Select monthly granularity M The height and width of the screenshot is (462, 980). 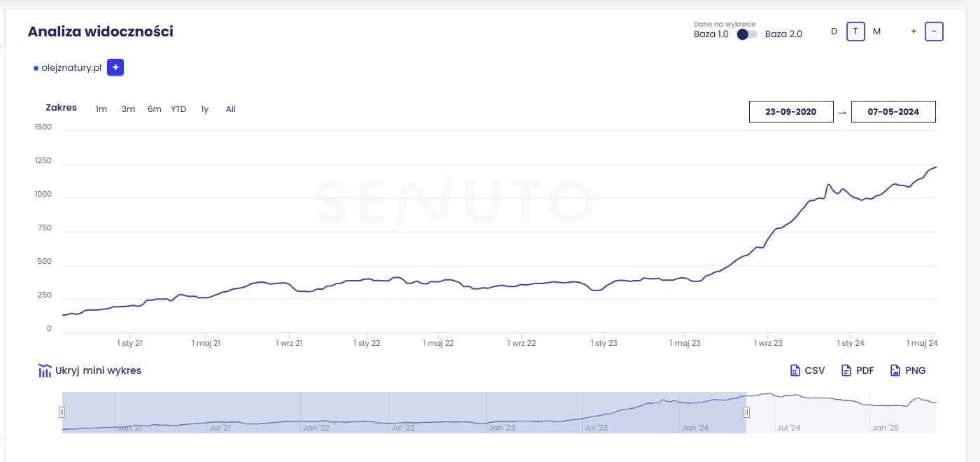[876, 31]
